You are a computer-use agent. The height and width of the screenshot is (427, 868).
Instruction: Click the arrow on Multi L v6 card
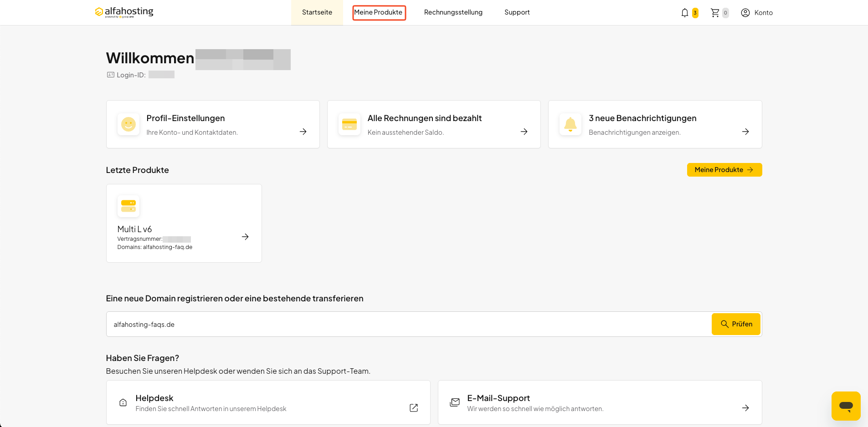(x=245, y=237)
